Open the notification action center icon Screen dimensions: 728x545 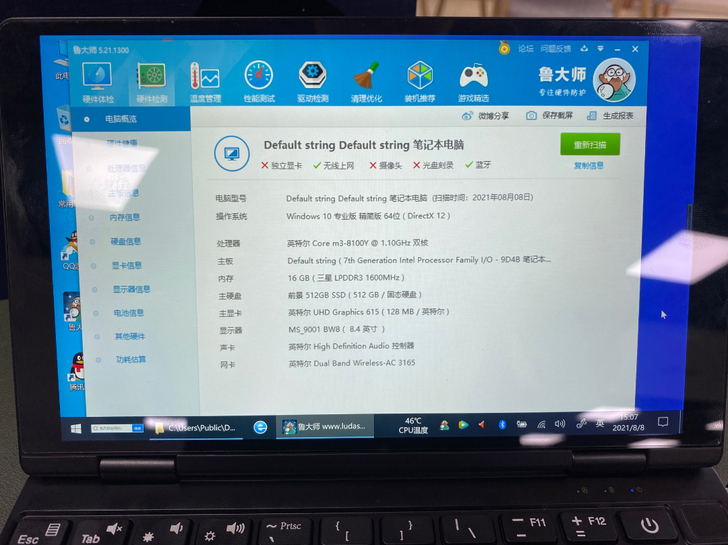pos(663,422)
